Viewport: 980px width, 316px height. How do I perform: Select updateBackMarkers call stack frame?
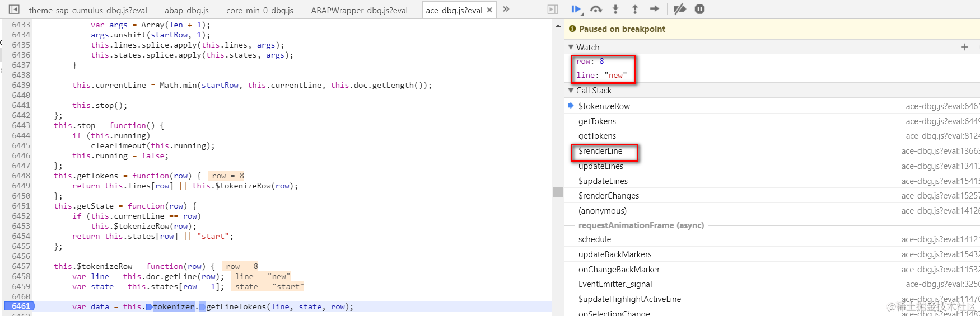click(x=615, y=254)
